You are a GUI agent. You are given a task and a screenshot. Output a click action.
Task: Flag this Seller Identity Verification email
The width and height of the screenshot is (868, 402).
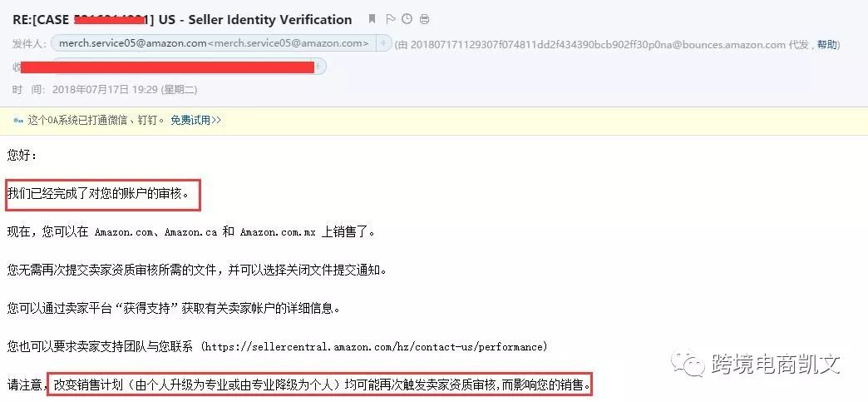tap(390, 19)
